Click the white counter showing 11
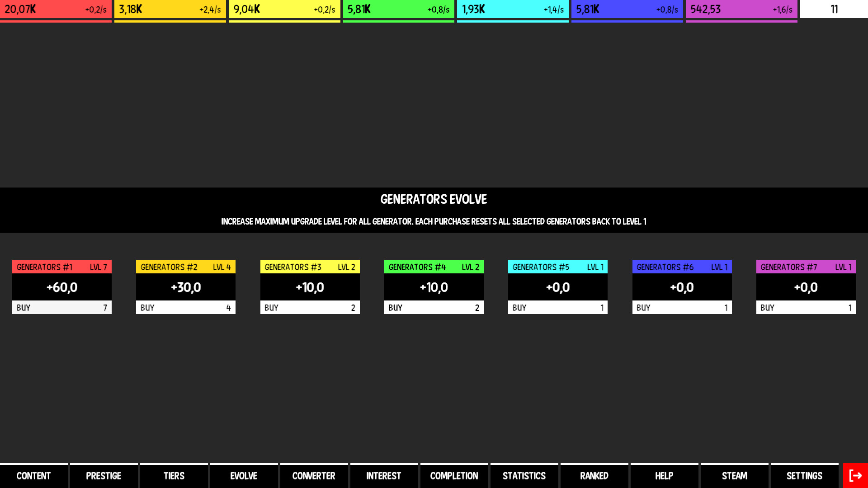The width and height of the screenshot is (868, 488). tap(834, 9)
